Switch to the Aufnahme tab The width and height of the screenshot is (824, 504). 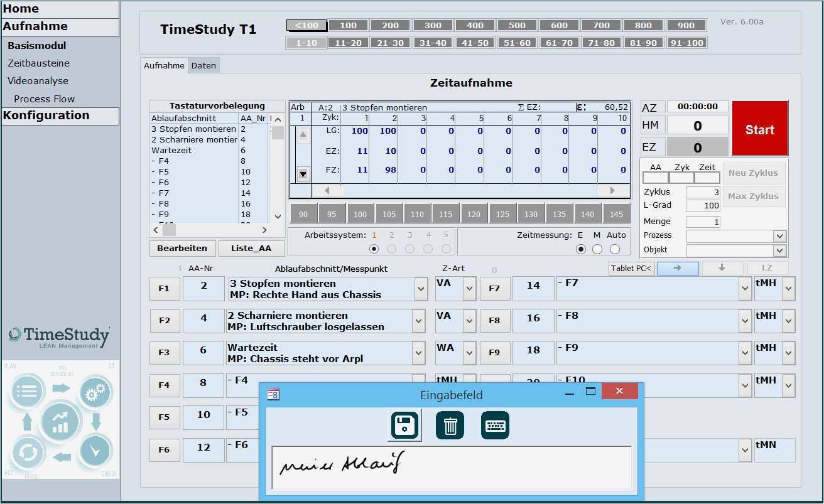[x=164, y=65]
